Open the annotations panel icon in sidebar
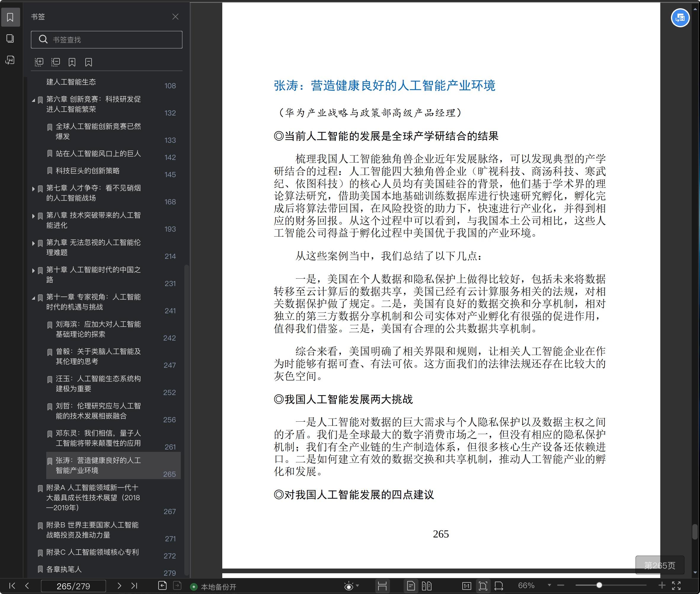 coord(10,60)
